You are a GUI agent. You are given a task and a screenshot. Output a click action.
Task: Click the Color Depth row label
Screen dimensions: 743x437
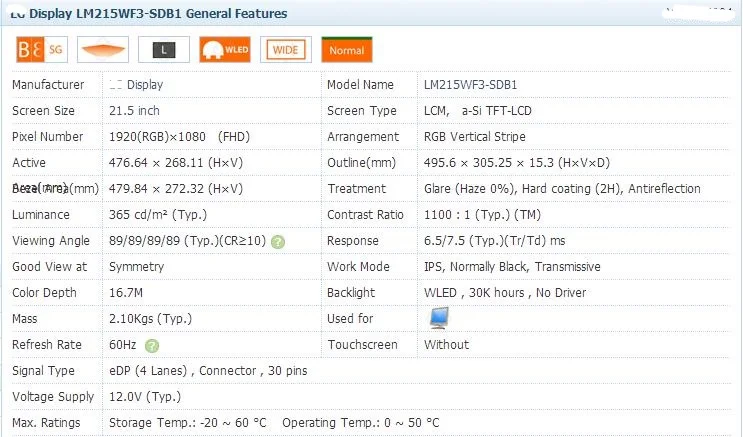tap(44, 293)
